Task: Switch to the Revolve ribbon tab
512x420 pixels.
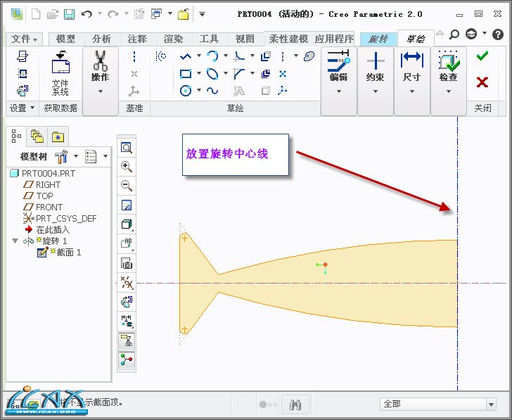Action: coord(378,39)
